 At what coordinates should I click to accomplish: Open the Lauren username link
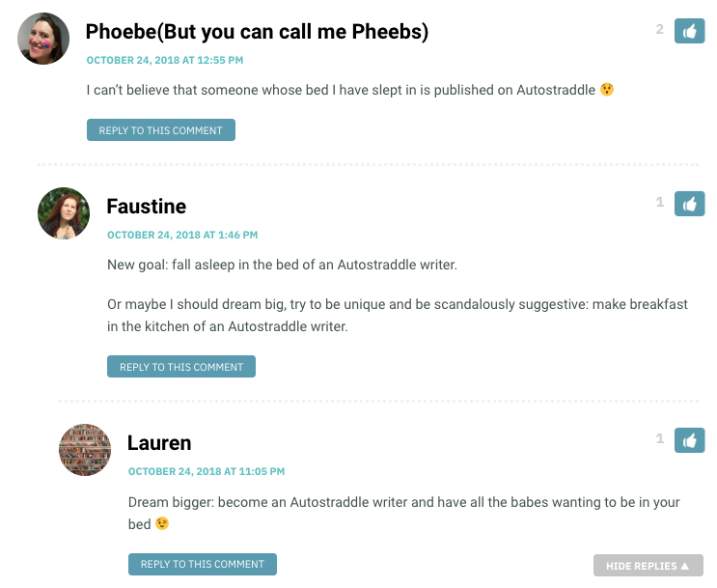(159, 443)
